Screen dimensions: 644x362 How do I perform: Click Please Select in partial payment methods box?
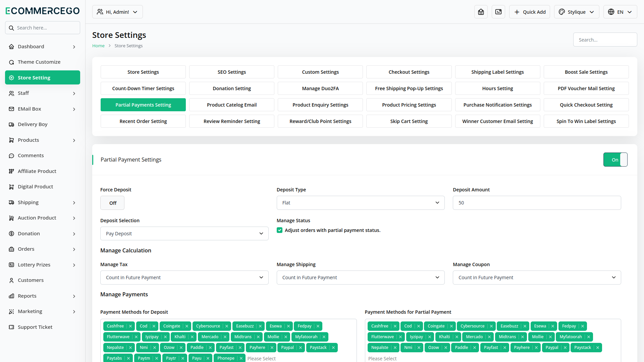click(x=382, y=358)
